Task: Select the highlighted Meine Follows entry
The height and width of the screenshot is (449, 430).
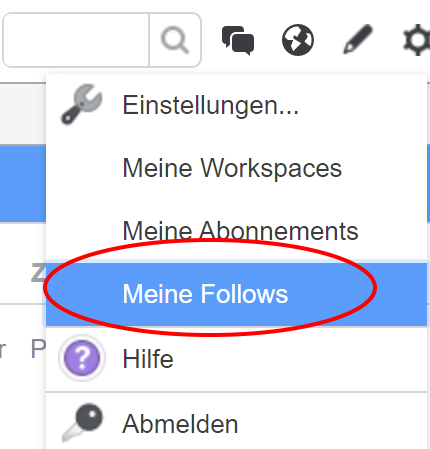Action: click(236, 294)
